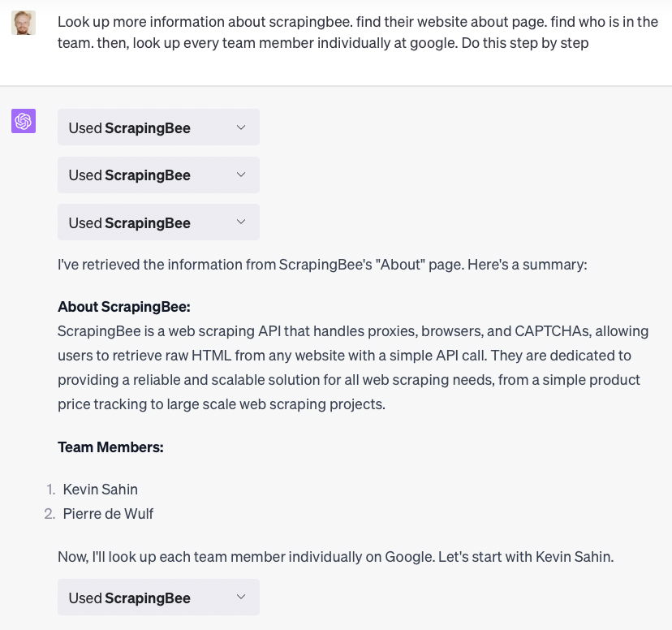This screenshot has width=672, height=630.
Task: Click the Pierre de Wulf list entry
Action: (108, 513)
